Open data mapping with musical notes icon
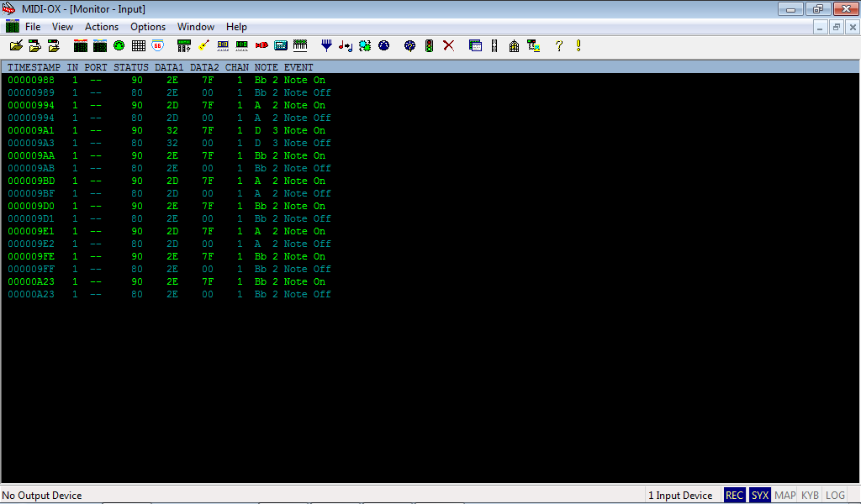The height and width of the screenshot is (504, 861). click(x=346, y=46)
